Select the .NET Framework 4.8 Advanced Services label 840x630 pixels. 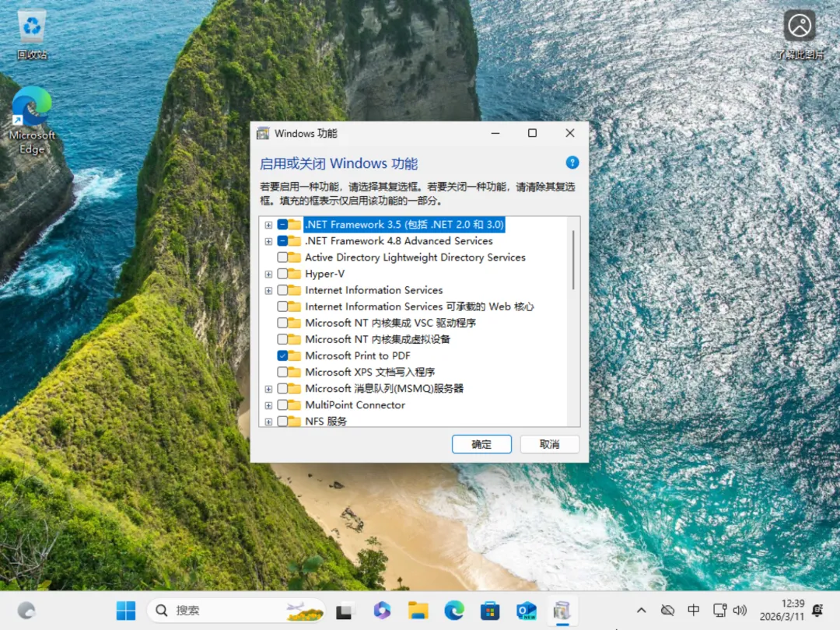[x=398, y=241]
